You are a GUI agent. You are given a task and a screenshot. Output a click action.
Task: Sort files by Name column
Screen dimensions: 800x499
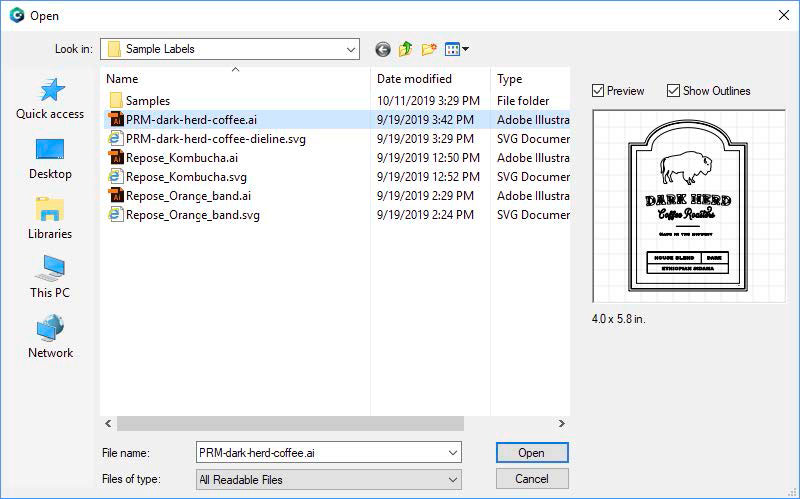pyautogui.click(x=122, y=79)
